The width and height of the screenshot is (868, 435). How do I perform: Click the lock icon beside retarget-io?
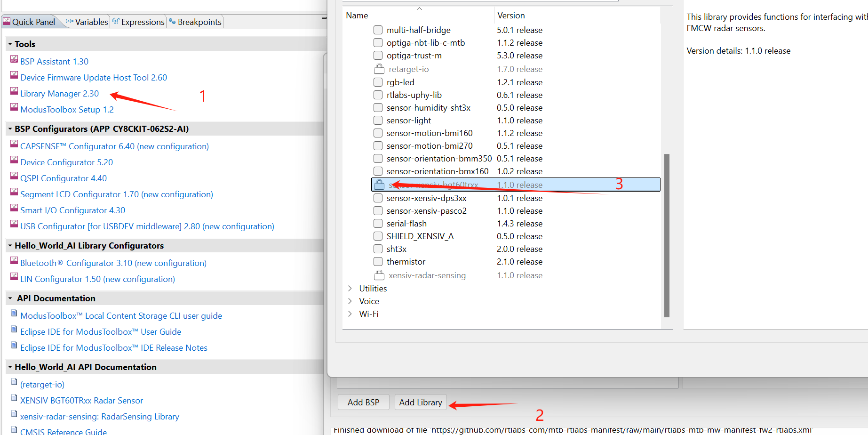[x=379, y=69]
